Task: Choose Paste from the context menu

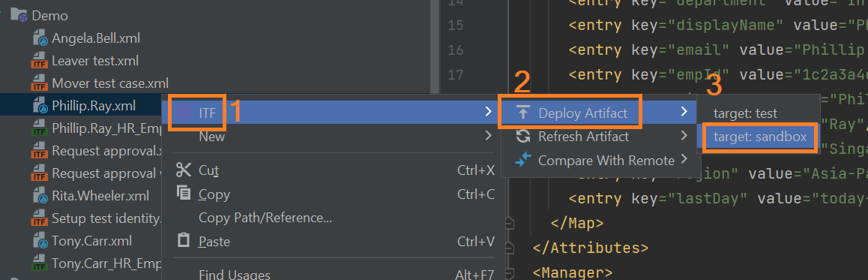Action: pos(334,241)
